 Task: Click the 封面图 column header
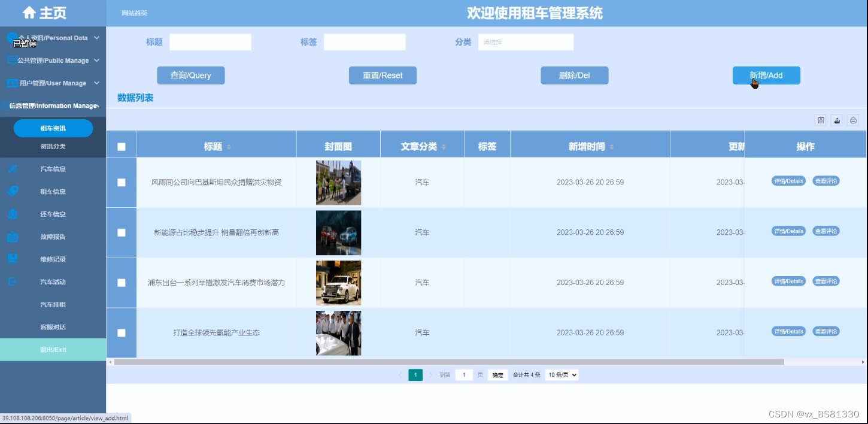pos(338,147)
